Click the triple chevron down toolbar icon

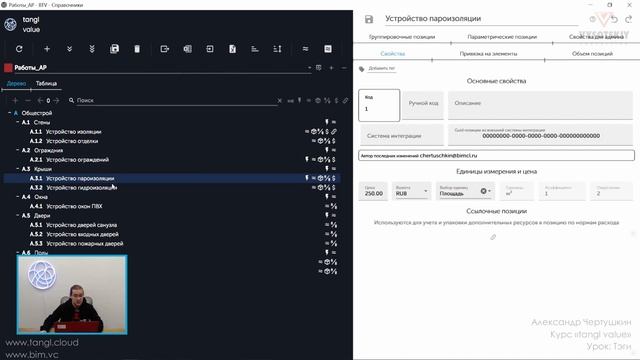pos(92,49)
